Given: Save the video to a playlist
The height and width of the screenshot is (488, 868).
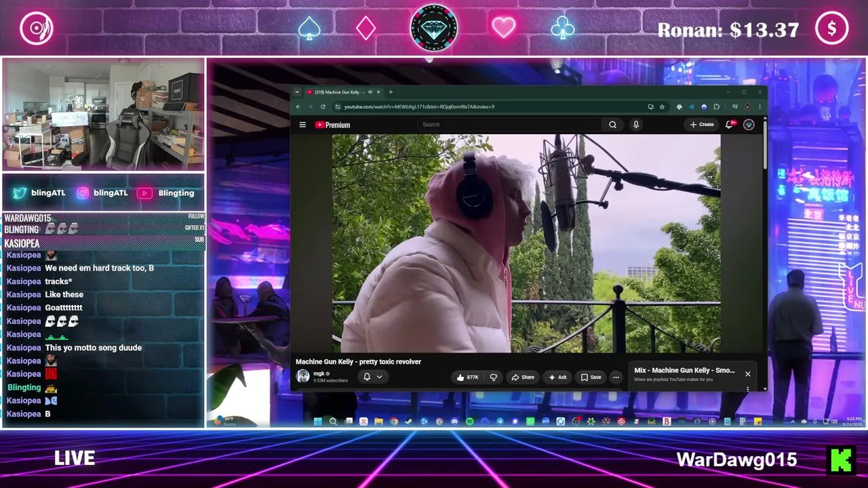Looking at the screenshot, I should pyautogui.click(x=591, y=377).
